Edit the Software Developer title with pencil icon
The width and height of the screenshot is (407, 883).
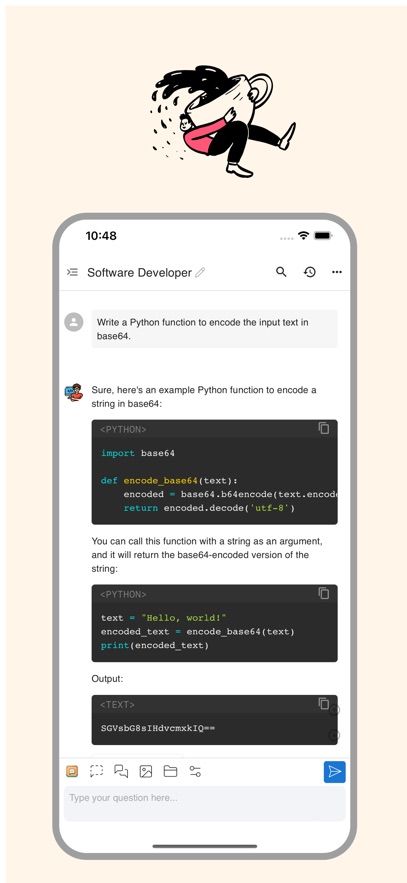point(200,273)
